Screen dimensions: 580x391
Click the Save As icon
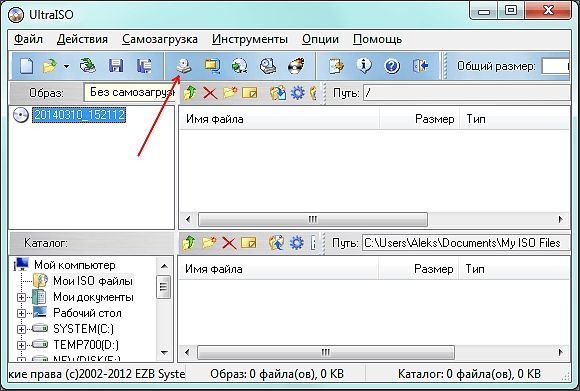(144, 66)
